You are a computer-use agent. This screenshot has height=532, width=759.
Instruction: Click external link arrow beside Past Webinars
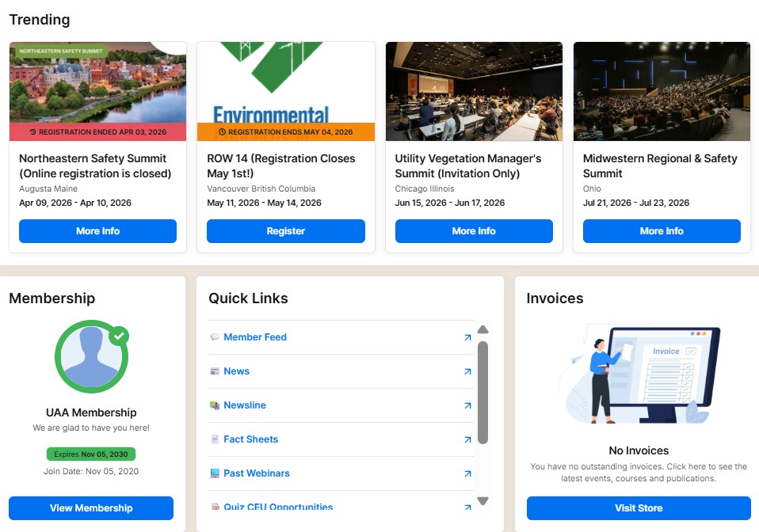pyautogui.click(x=467, y=473)
